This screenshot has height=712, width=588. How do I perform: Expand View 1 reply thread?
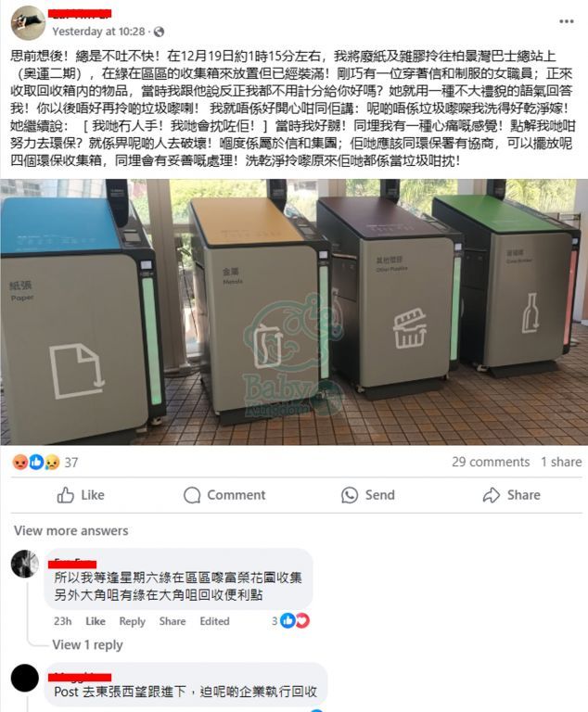pos(87,645)
